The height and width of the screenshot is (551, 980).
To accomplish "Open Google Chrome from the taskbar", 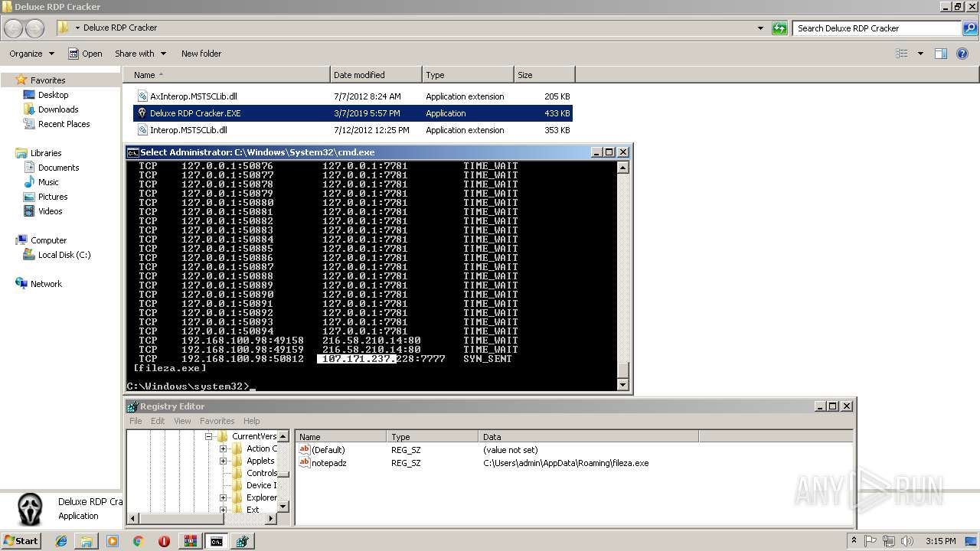I will tap(138, 541).
